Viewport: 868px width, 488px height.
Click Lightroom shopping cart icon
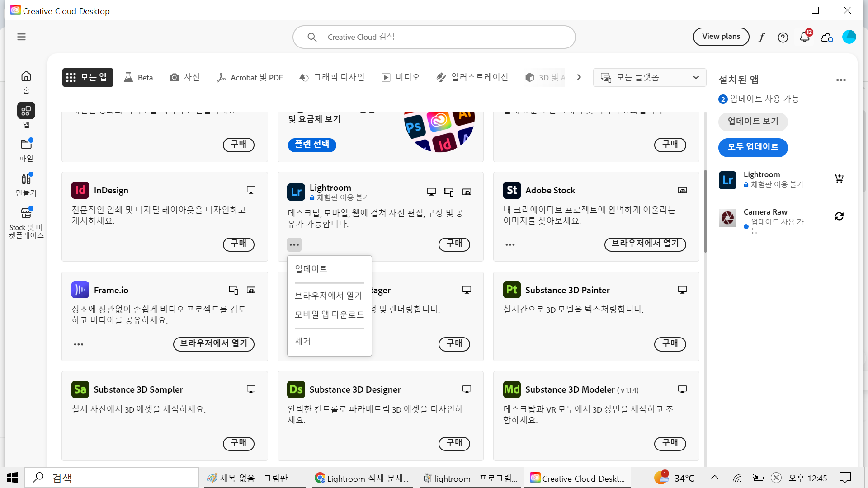point(839,179)
